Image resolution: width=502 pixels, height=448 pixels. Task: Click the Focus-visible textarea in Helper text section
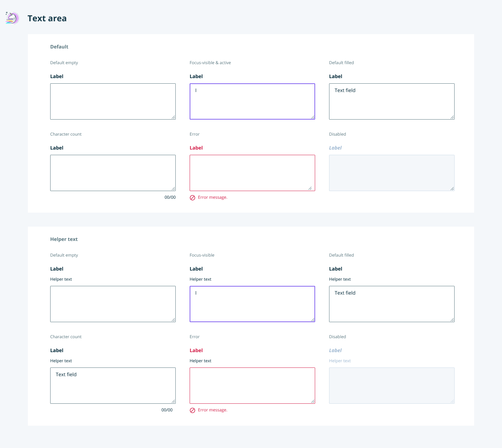(252, 304)
